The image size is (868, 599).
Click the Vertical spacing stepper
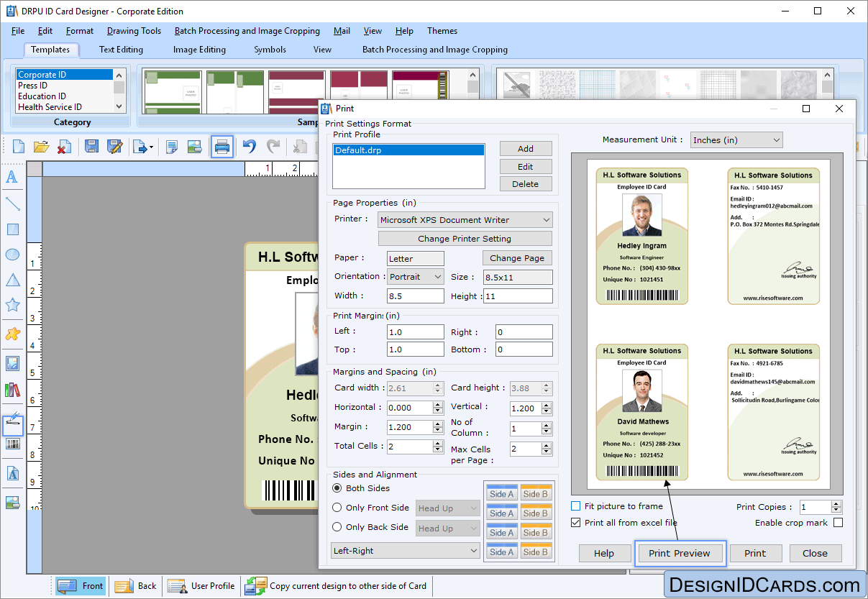point(548,408)
